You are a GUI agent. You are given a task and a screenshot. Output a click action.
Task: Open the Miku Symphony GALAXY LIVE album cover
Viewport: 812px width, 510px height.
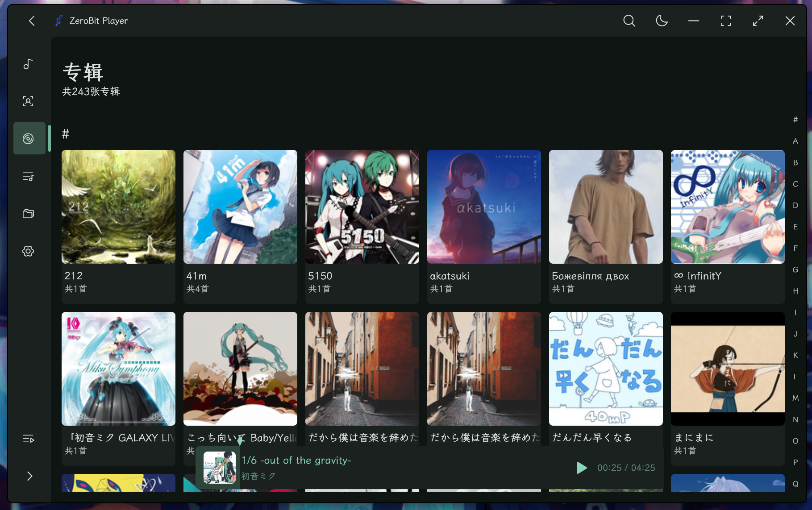point(118,369)
